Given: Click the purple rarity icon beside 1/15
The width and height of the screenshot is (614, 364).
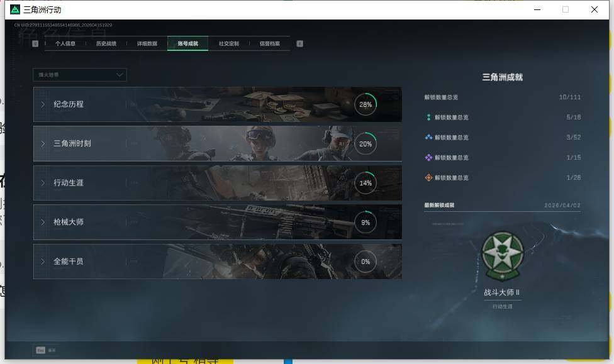Looking at the screenshot, I should tap(428, 157).
